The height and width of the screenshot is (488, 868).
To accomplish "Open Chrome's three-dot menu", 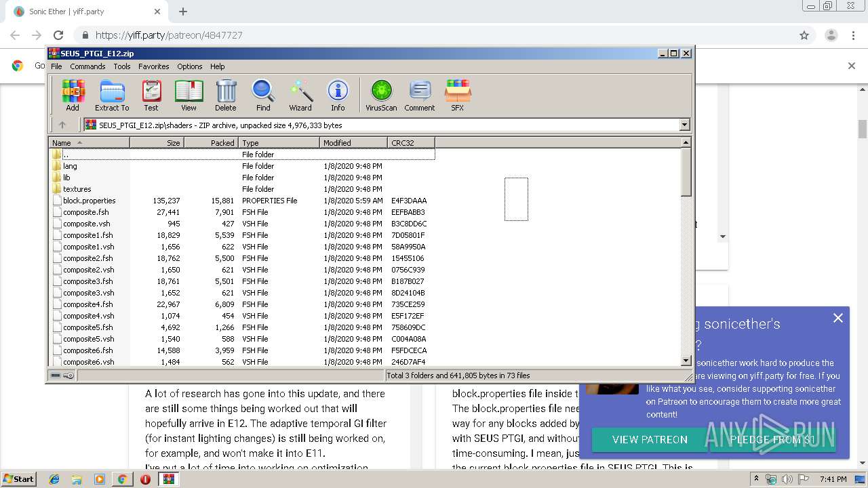I will click(x=853, y=35).
